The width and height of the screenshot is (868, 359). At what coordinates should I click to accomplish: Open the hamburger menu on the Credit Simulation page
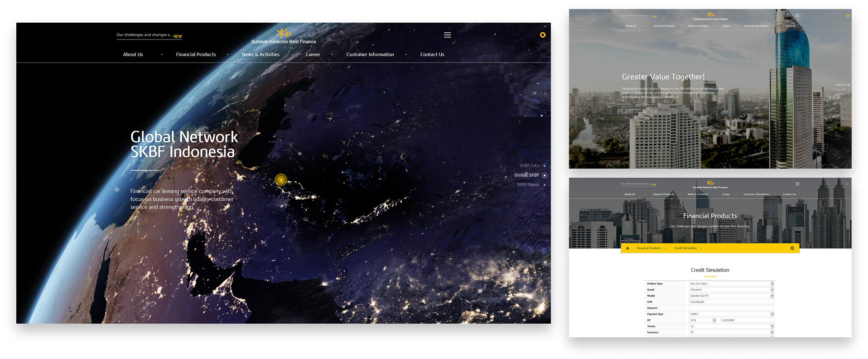[797, 184]
